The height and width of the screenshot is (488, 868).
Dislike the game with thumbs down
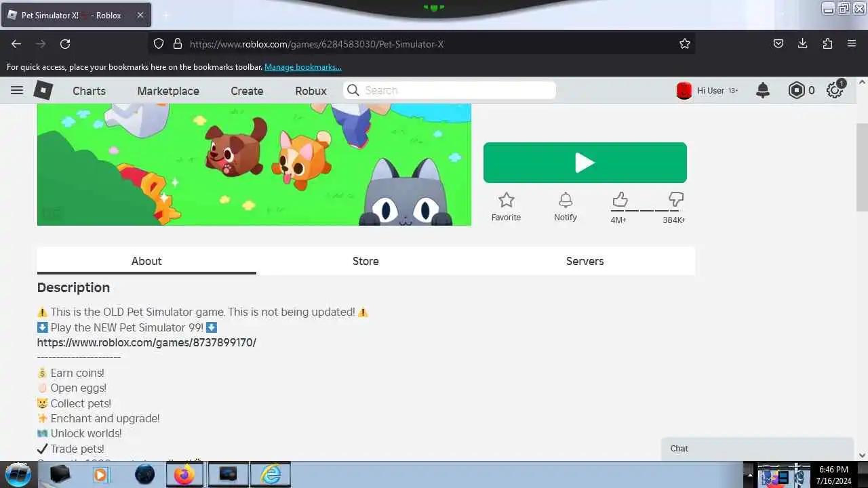click(x=675, y=199)
